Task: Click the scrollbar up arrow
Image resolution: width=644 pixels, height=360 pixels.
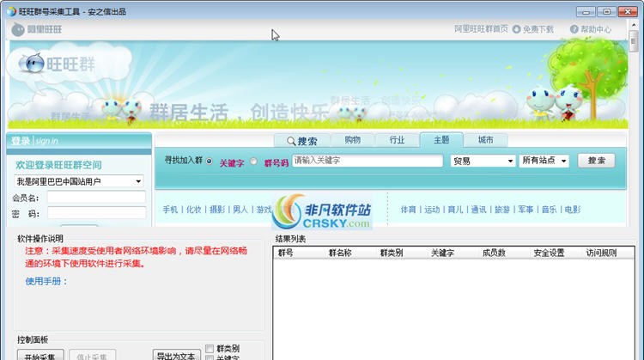Action: point(633,26)
